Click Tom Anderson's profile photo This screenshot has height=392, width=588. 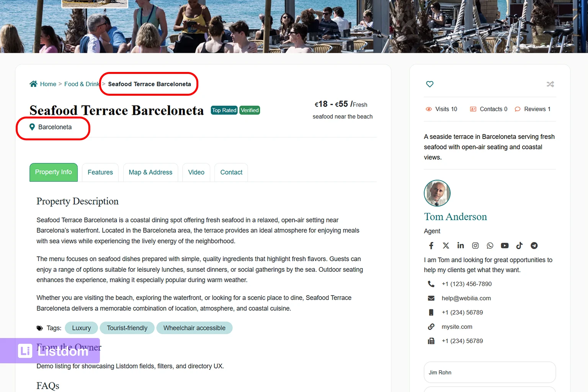[437, 193]
